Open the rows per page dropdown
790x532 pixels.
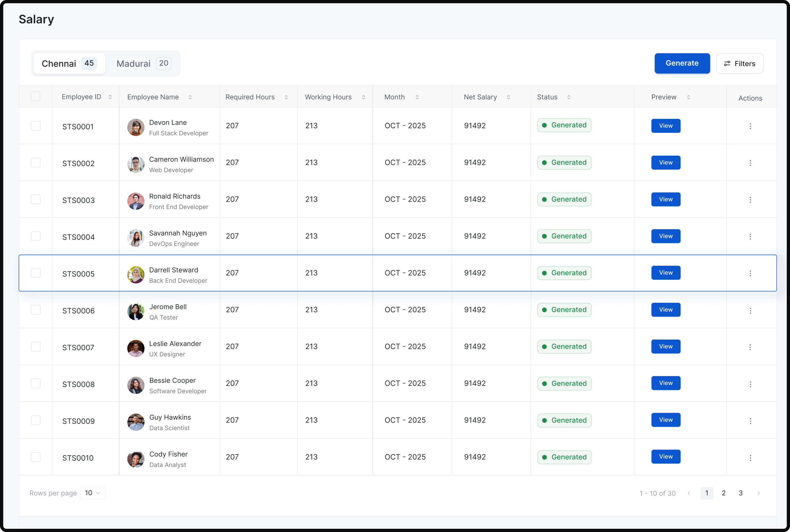click(x=92, y=493)
